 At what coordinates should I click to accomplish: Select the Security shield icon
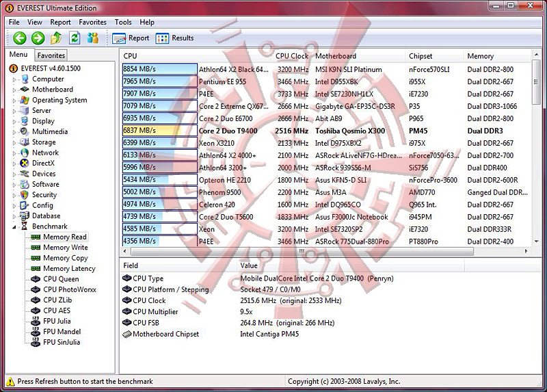point(25,195)
